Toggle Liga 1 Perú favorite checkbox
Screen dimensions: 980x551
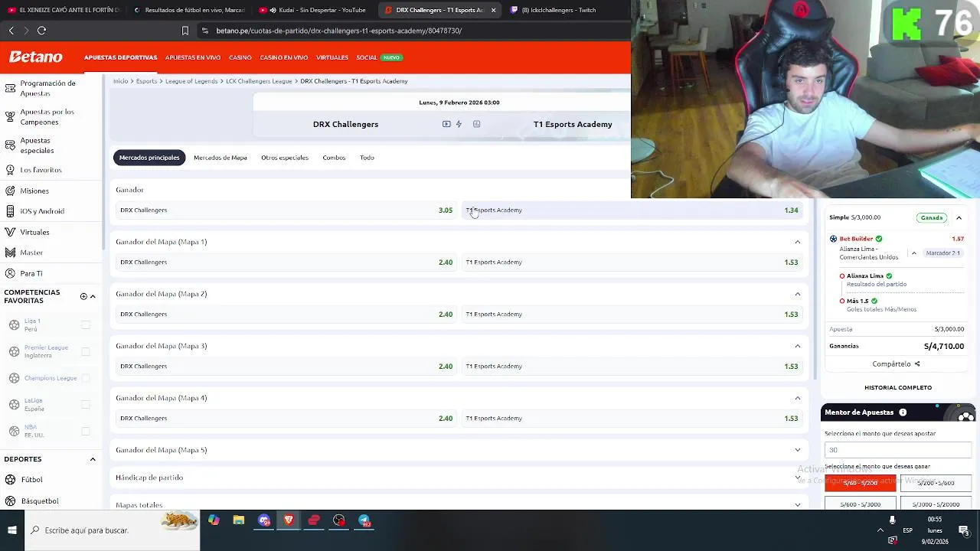(86, 325)
